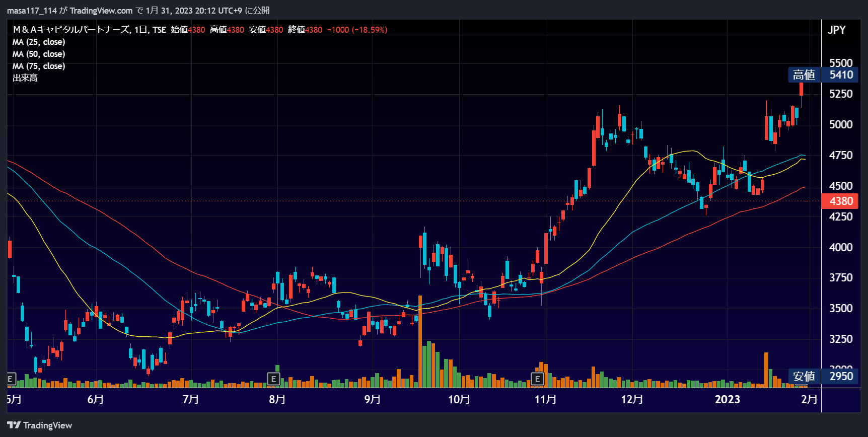Click the TradingView logo at bottom left
868x437 pixels.
tap(40, 425)
